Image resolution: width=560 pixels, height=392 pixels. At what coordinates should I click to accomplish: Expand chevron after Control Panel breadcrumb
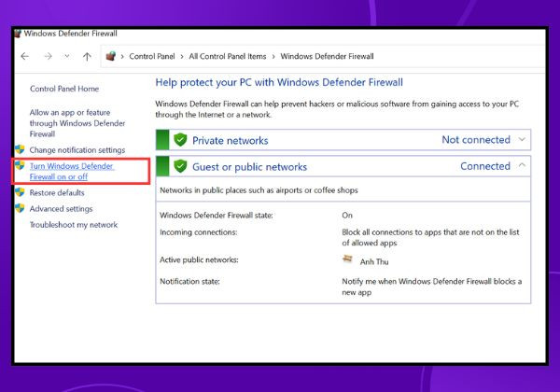(182, 56)
